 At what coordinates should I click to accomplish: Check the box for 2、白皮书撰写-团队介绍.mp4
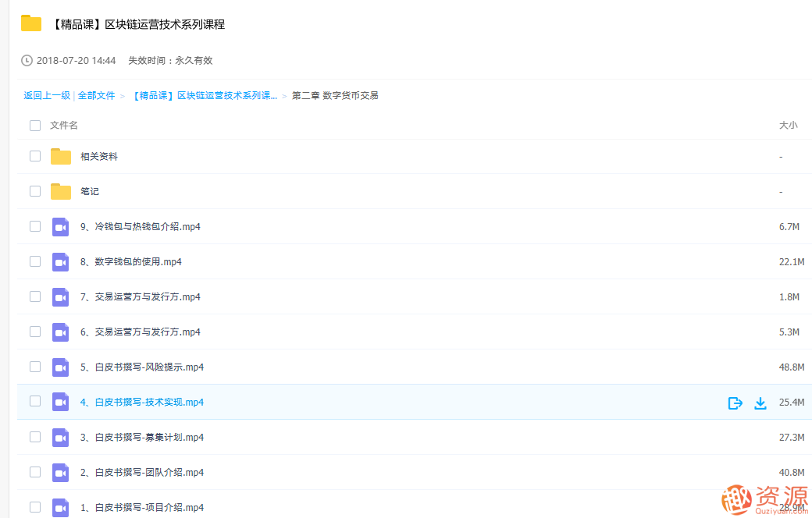(x=35, y=472)
